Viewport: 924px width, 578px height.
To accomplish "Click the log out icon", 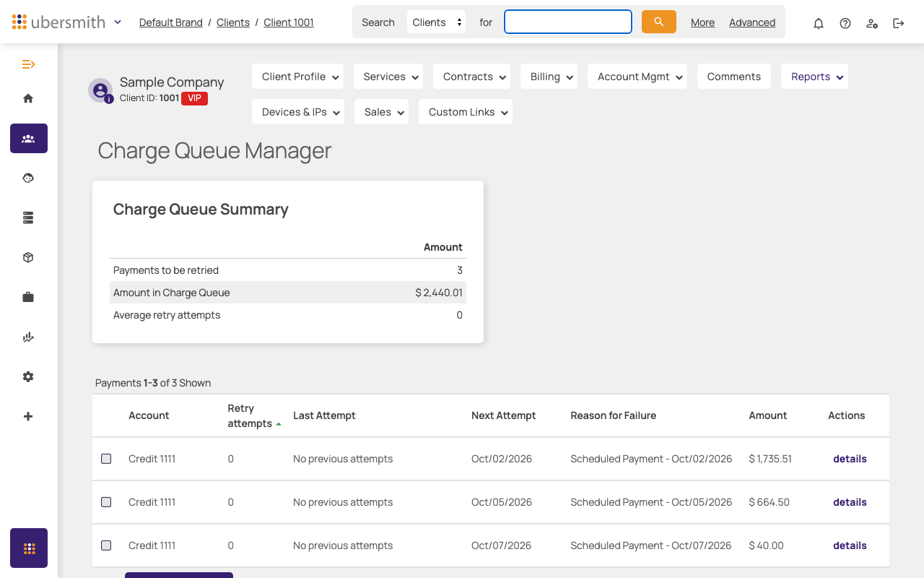I will (899, 23).
